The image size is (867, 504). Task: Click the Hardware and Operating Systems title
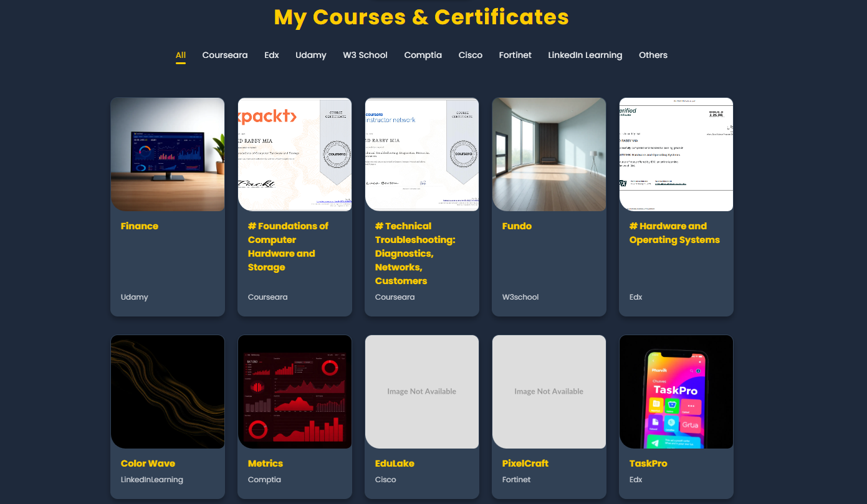click(x=674, y=233)
